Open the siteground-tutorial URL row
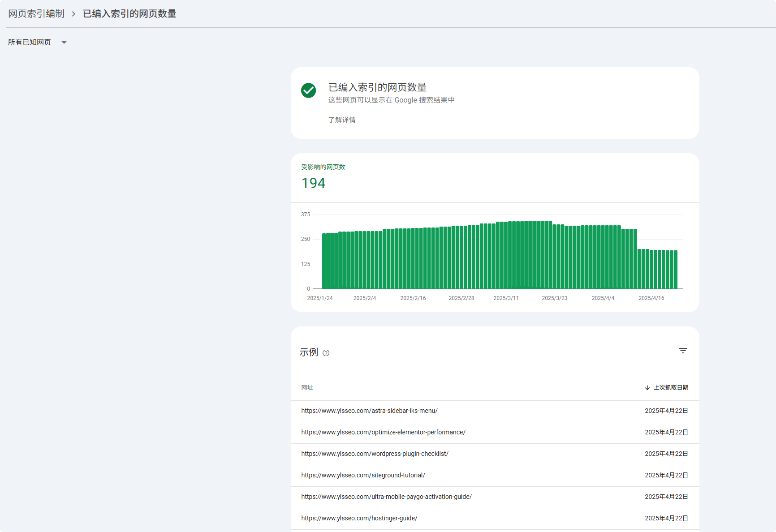776x532 pixels. pyautogui.click(x=495, y=476)
